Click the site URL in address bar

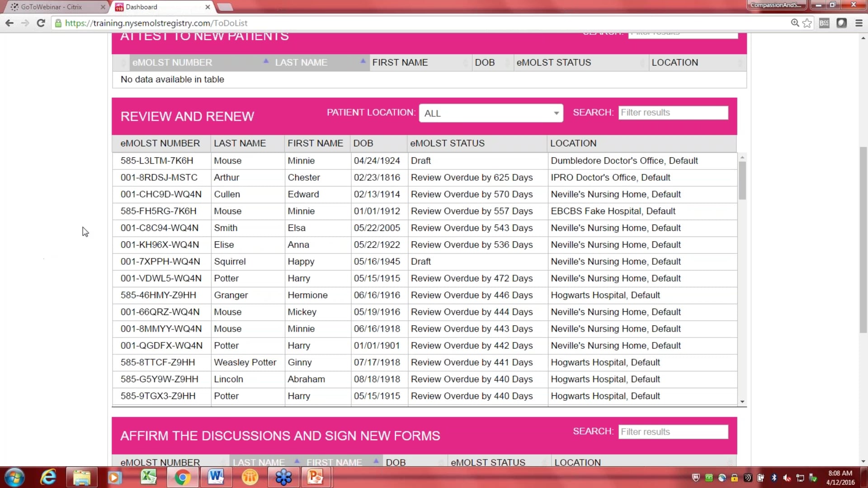(x=156, y=23)
